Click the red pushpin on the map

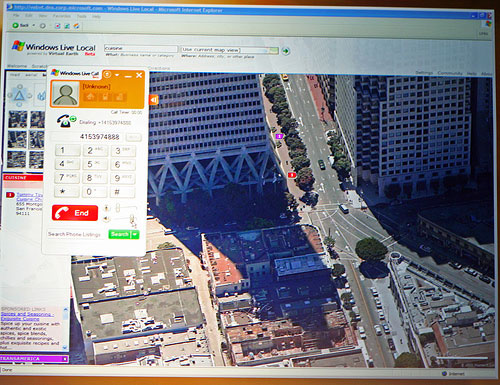point(292,175)
